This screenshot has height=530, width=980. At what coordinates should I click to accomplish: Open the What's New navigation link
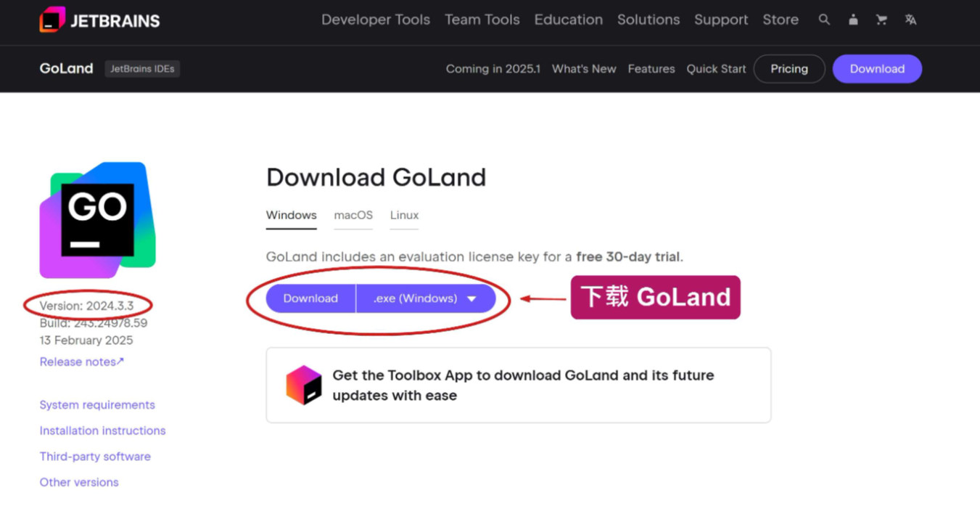coord(584,69)
